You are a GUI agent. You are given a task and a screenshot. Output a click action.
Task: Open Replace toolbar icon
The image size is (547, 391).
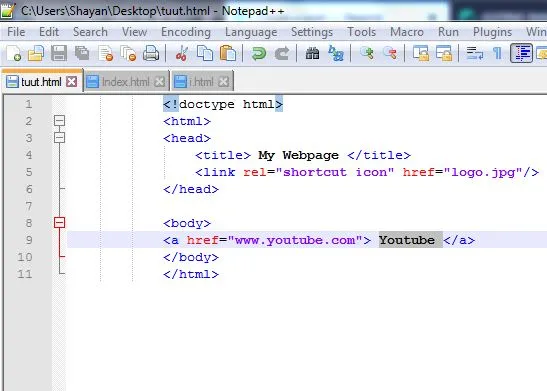pos(336,53)
